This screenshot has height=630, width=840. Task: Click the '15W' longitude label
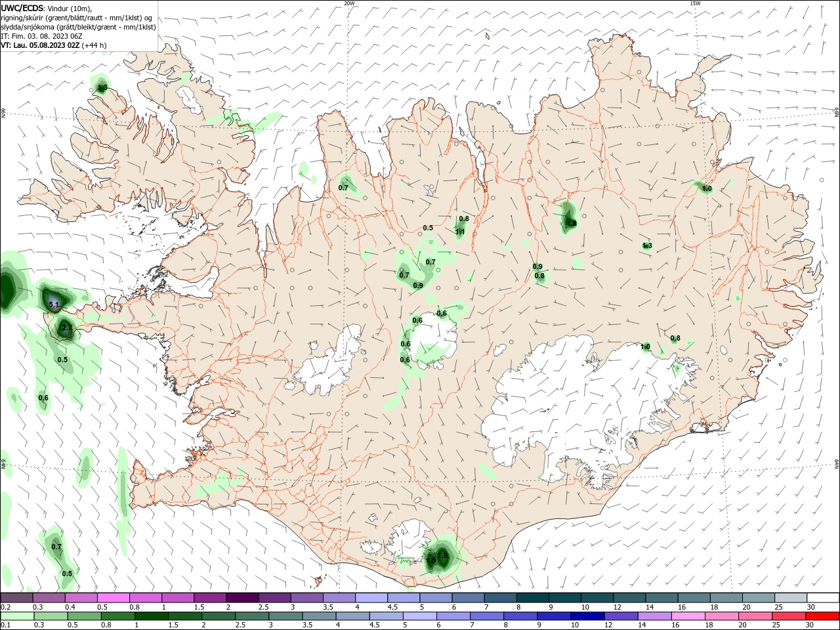click(695, 3)
